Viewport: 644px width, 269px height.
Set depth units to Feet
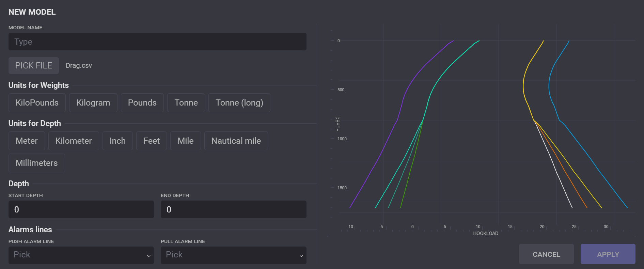click(152, 141)
